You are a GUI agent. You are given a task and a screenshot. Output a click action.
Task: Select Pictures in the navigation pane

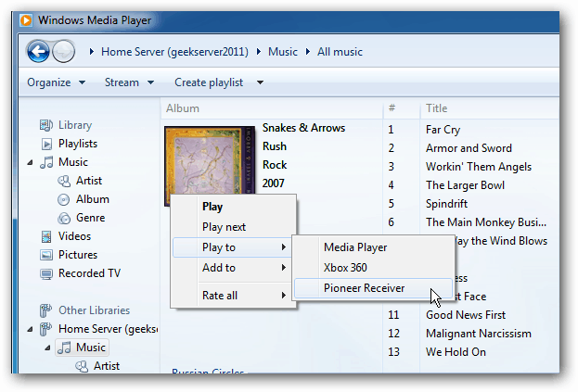point(78,255)
